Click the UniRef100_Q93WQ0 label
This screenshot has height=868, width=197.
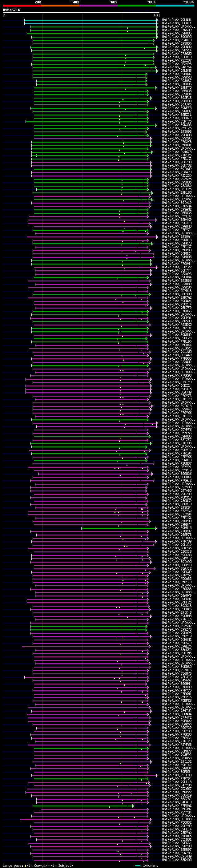coord(177,43)
